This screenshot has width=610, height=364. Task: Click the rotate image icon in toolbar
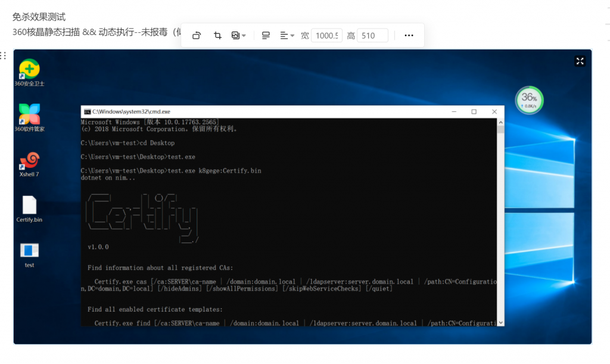pos(197,35)
